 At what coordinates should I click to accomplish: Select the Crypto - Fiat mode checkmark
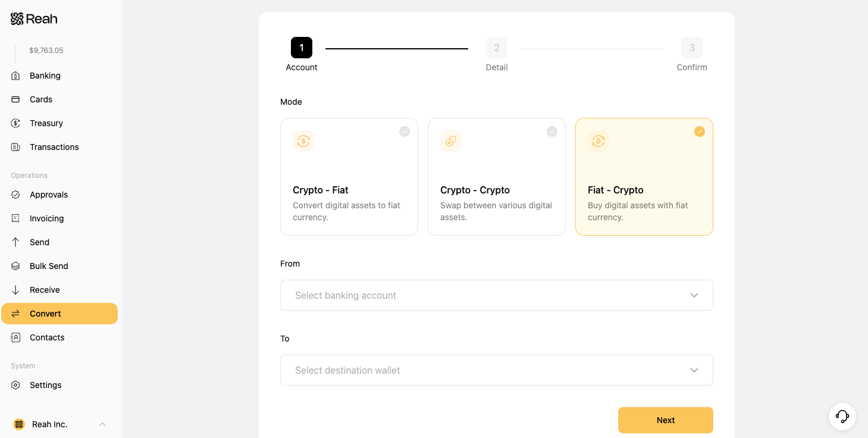pos(405,132)
